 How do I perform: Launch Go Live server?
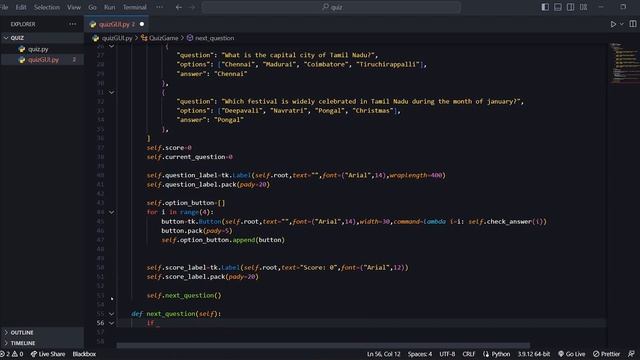click(571, 354)
